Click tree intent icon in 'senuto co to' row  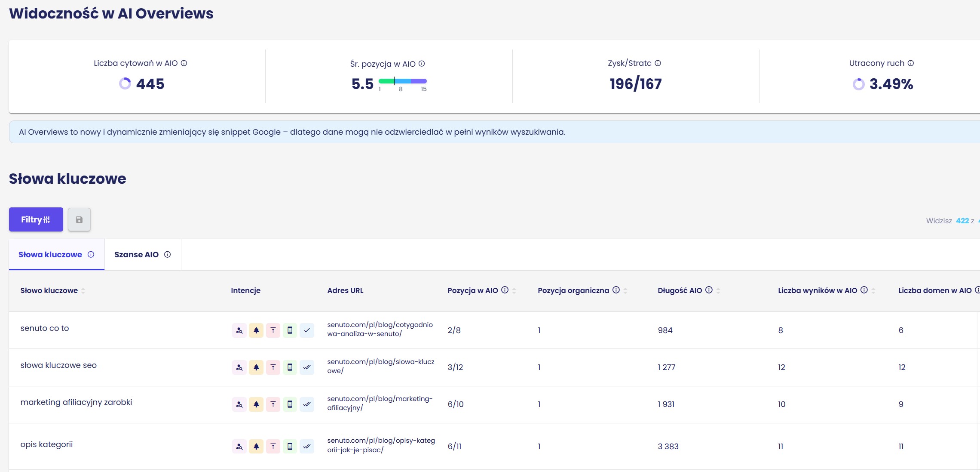256,330
